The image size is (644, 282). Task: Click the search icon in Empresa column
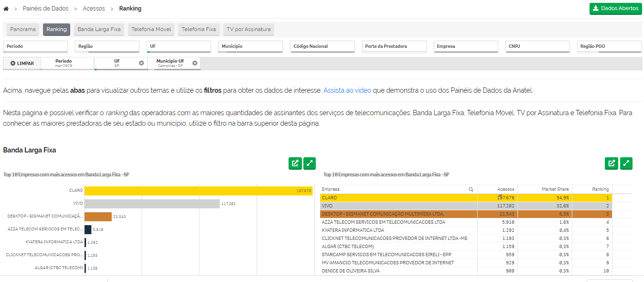[471, 189]
